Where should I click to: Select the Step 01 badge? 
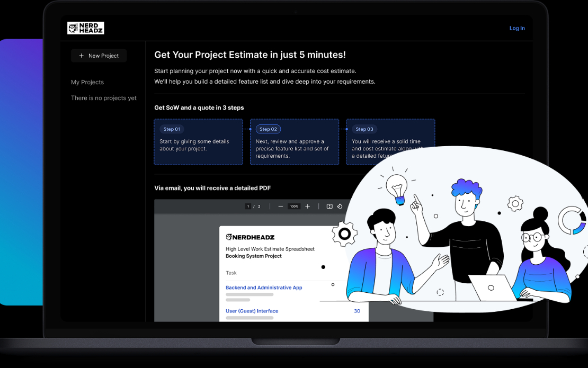point(172,129)
